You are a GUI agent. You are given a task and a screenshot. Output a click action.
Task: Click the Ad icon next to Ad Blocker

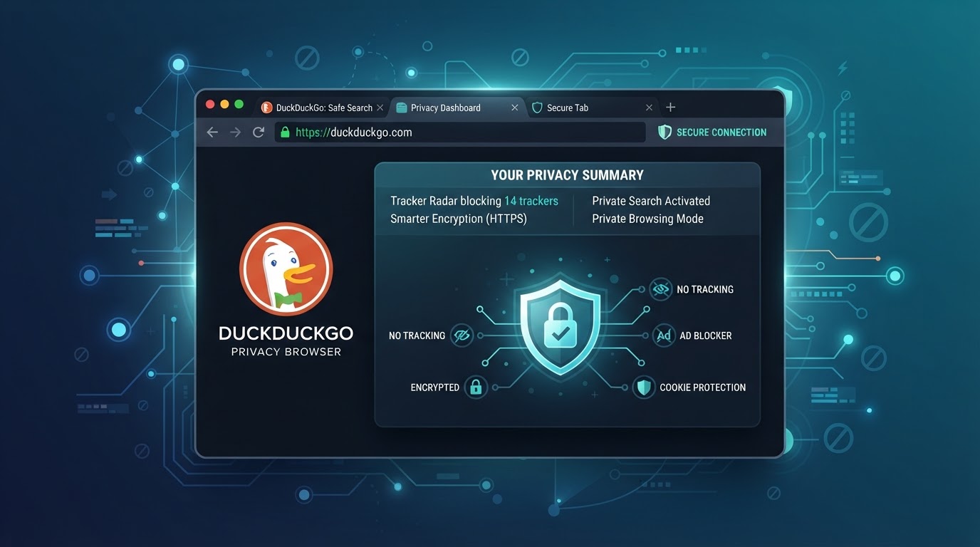click(x=664, y=335)
